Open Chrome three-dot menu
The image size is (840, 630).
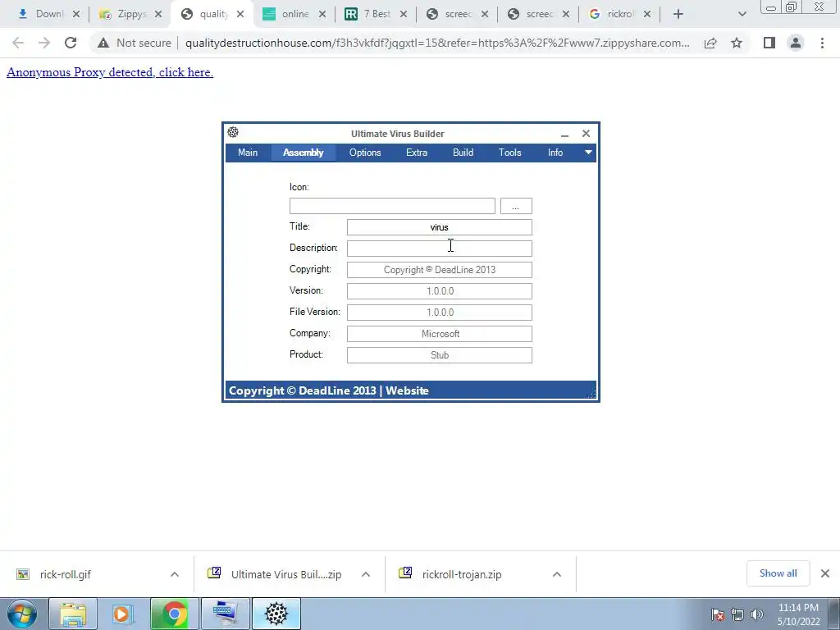(x=822, y=43)
